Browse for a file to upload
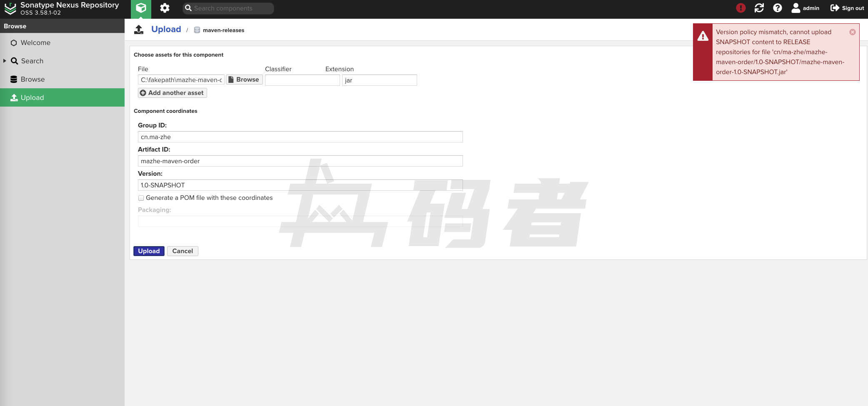The width and height of the screenshot is (868, 406). pos(244,80)
